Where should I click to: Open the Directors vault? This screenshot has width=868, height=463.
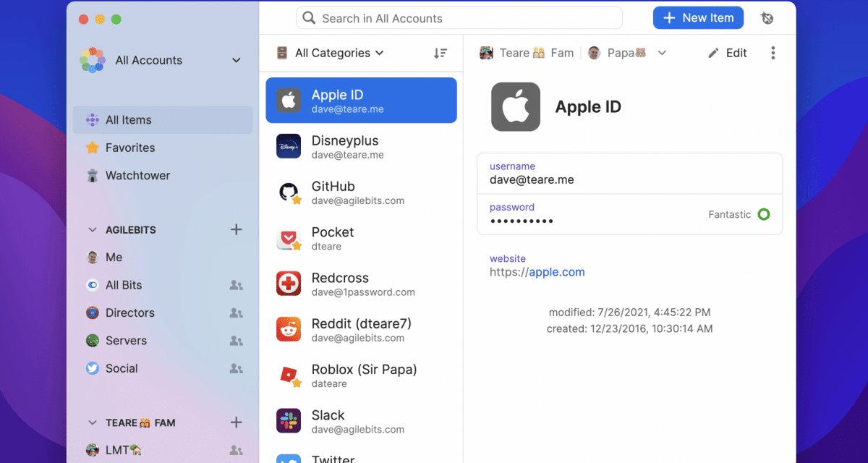pos(163,313)
